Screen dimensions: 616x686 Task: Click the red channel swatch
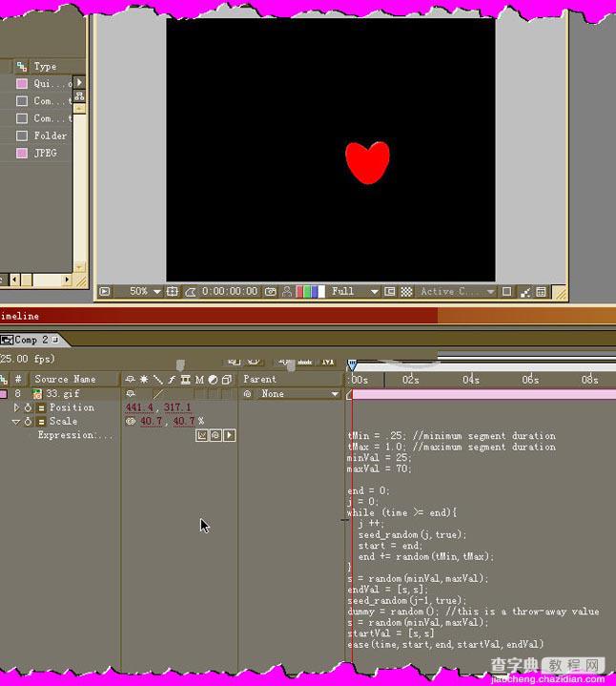click(299, 291)
